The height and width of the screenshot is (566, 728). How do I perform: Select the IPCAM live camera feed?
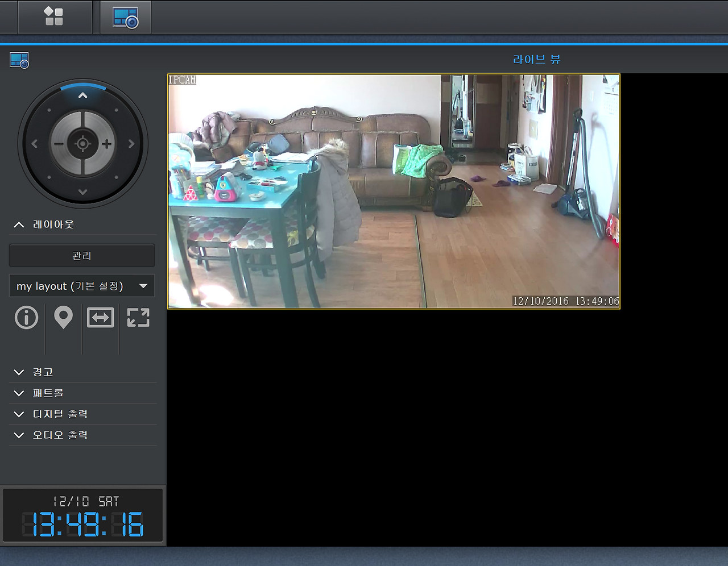point(394,192)
